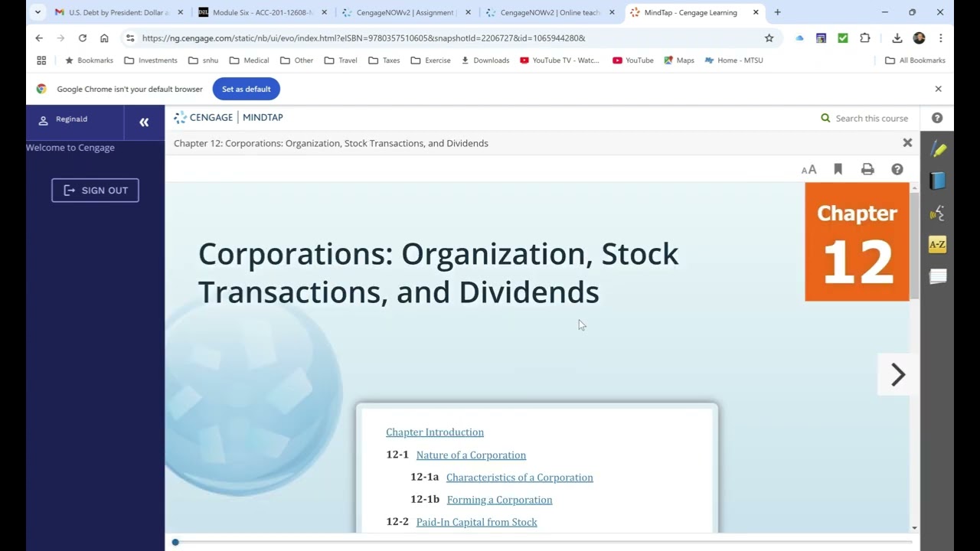This screenshot has width=980, height=551.
Task: Open the Extensions puzzle icon
Action: 864,37
